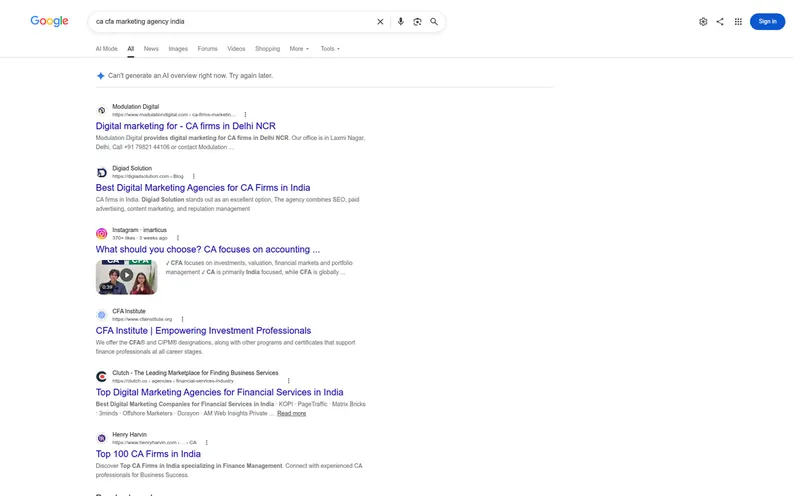Open more options for Henry Harvin result
This screenshot has width=800, height=496.
click(x=206, y=443)
